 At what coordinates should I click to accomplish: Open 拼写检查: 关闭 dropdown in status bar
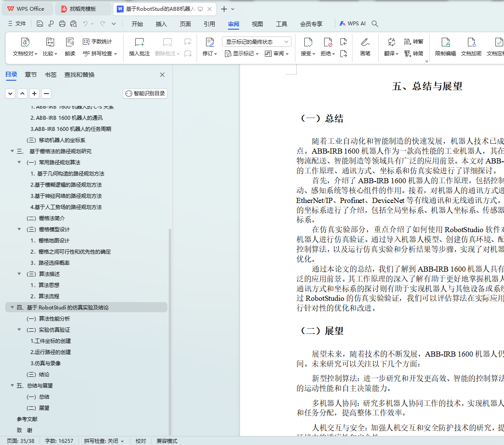pos(104,441)
